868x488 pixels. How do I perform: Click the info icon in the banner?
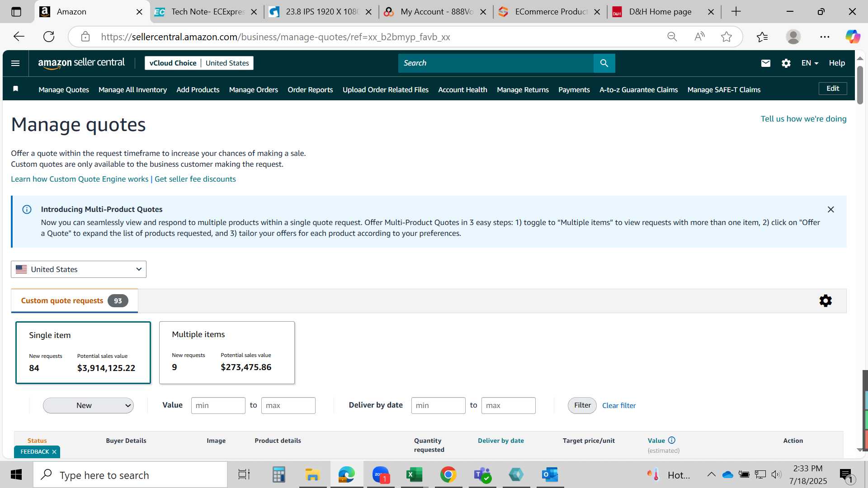click(x=27, y=210)
